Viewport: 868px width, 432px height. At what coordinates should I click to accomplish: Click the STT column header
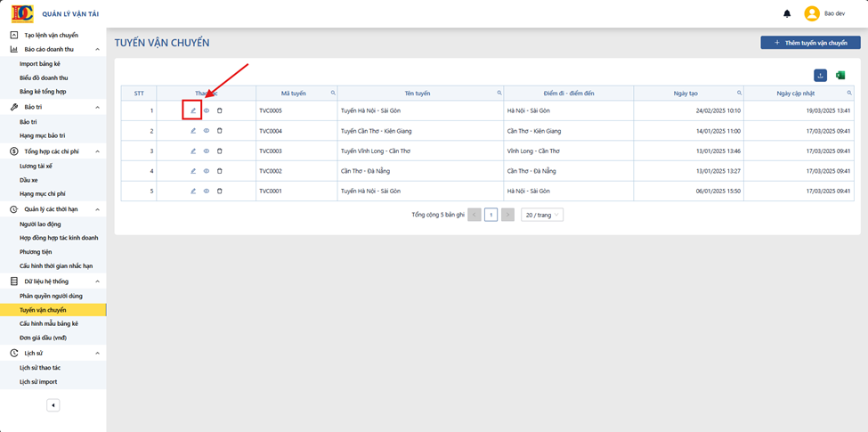point(139,93)
